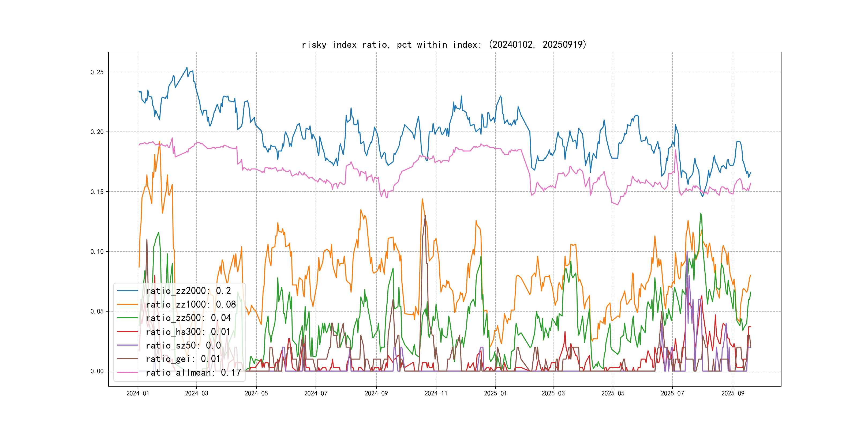Screen dimensions: 868x434
Task: Click the 2024-11 x-axis tick label
Action: click(436, 393)
